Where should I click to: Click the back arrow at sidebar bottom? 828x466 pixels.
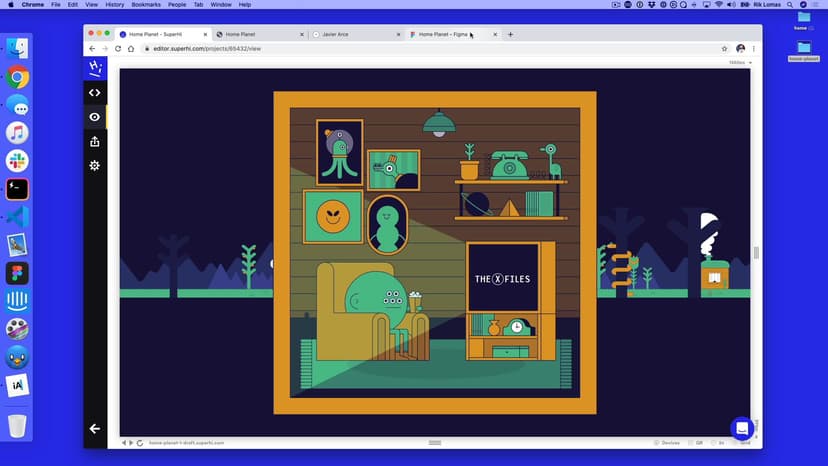point(95,428)
